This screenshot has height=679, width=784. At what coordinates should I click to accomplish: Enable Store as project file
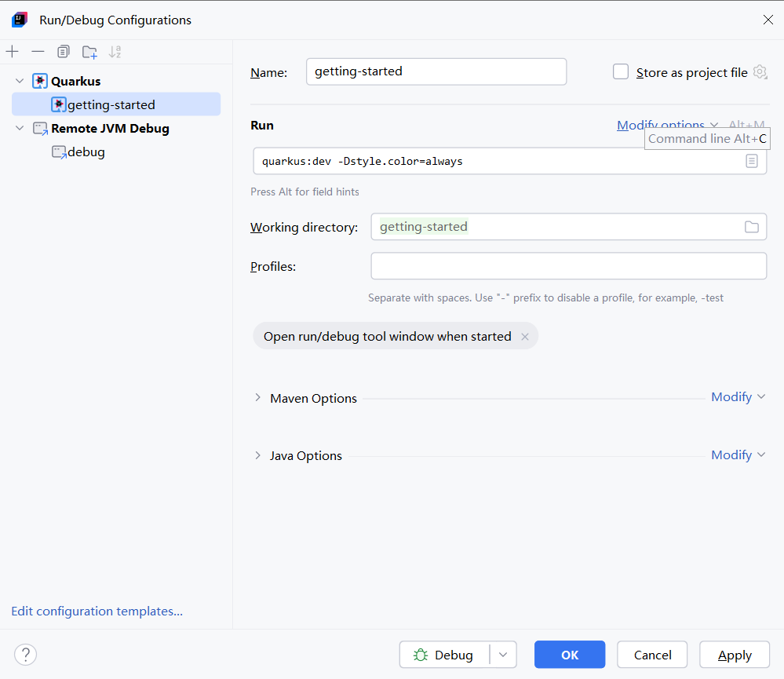(621, 71)
